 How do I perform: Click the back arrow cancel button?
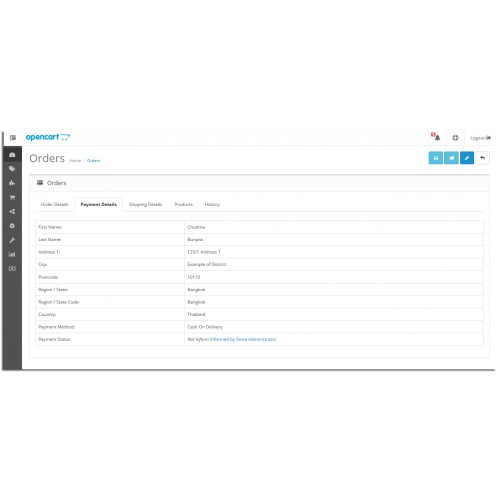click(x=483, y=158)
